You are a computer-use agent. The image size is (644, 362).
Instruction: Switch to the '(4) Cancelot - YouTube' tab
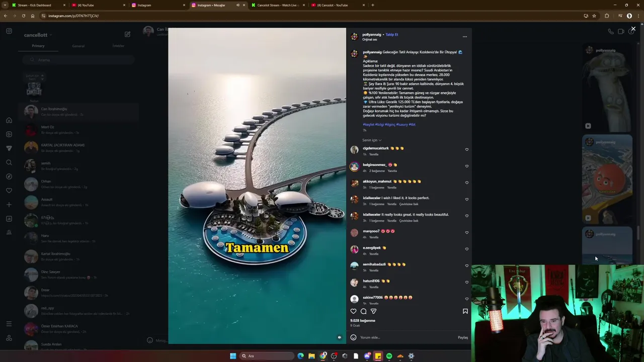338,5
